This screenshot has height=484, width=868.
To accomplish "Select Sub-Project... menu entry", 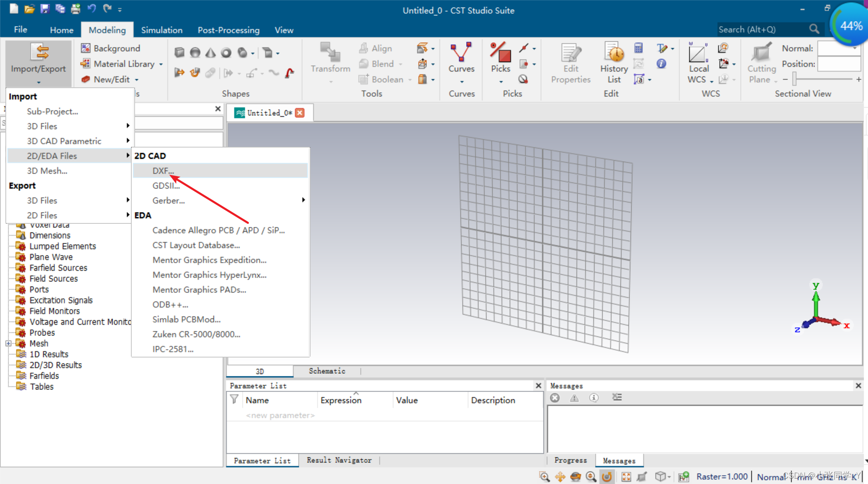I will pyautogui.click(x=70, y=111).
